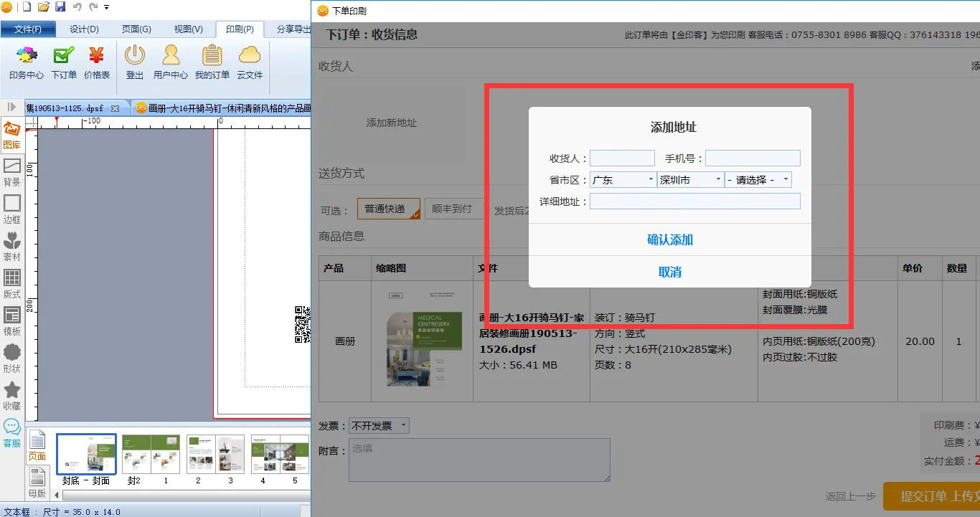980x517 pixels.
Task: Open the 广东 province dropdown
Action: (x=623, y=180)
